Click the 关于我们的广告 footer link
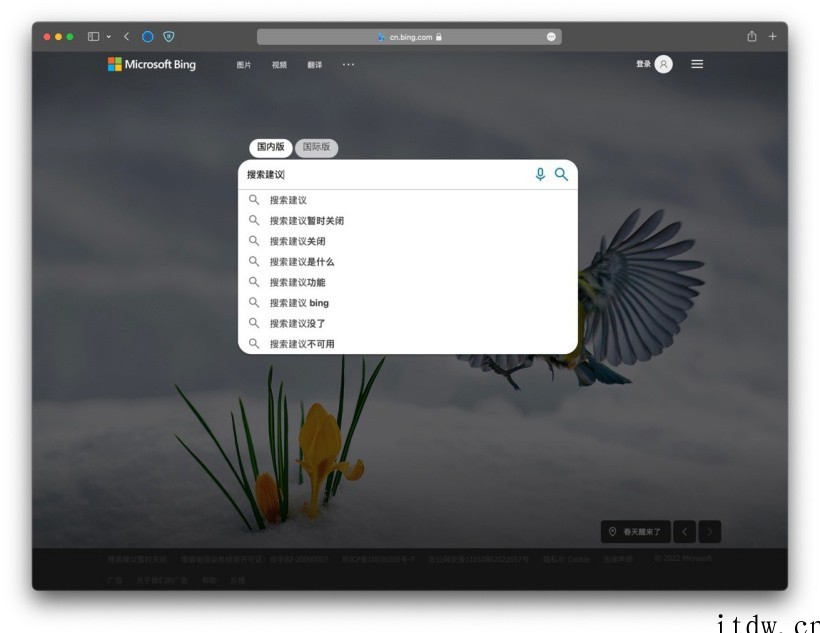The height and width of the screenshot is (633, 820). pyautogui.click(x=162, y=580)
